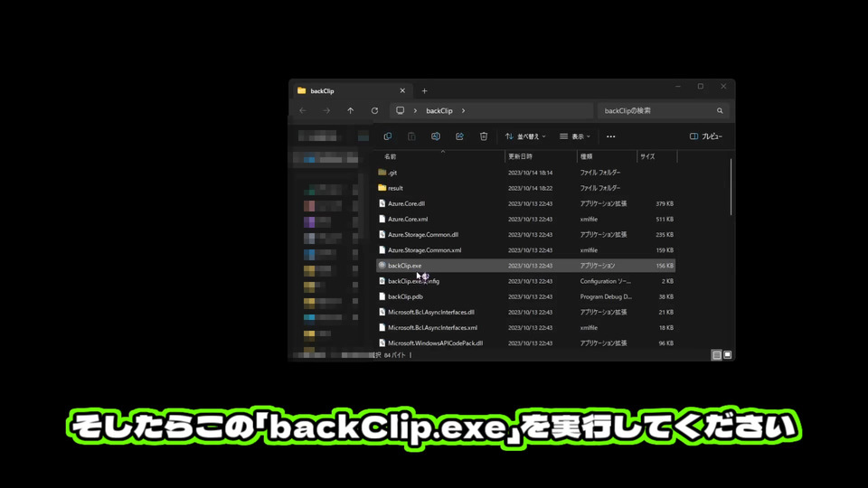Maximize the backClip Explorer window

tap(700, 87)
